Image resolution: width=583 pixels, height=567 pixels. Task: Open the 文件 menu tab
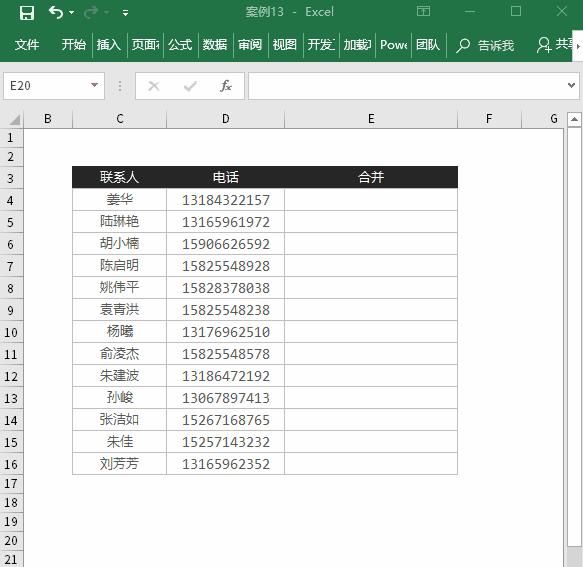pos(27,45)
